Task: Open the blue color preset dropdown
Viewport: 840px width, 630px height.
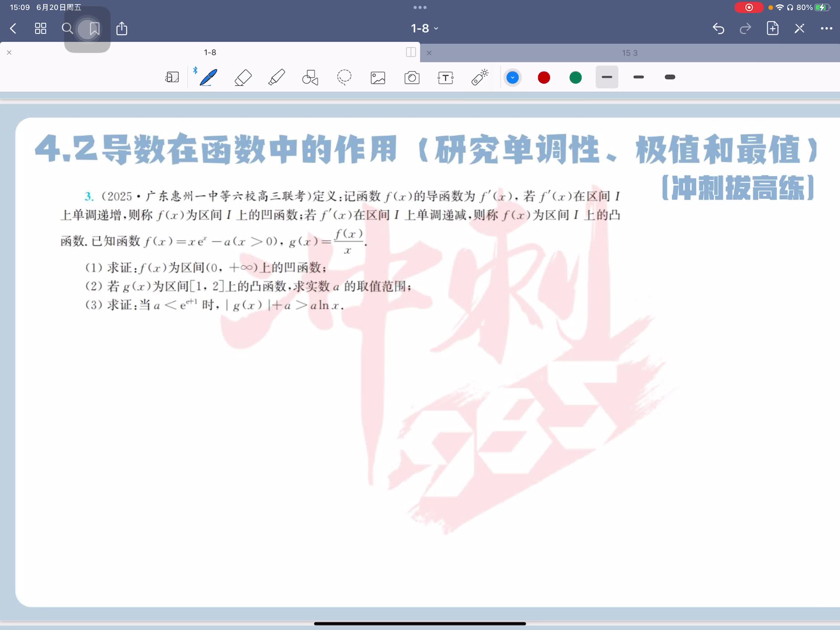Action: coord(512,77)
